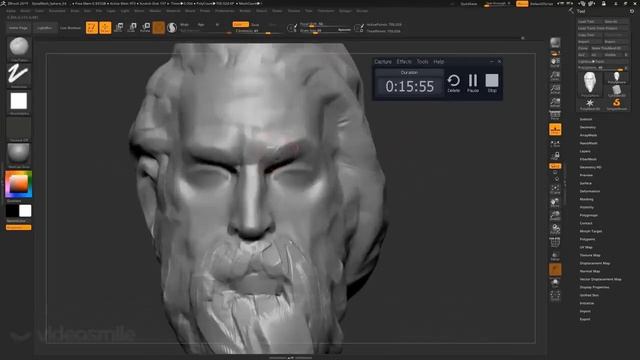
Task: Toggle the orange Zadd button
Action: point(240,24)
